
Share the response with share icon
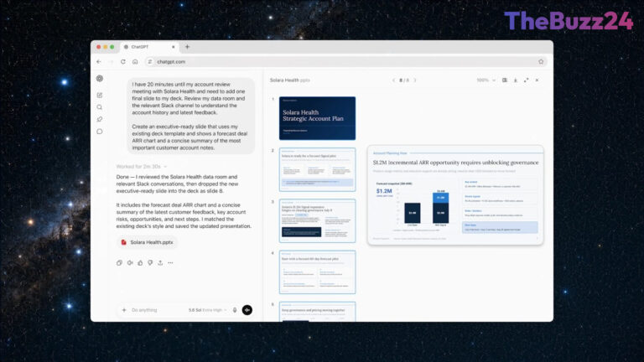tap(160, 262)
